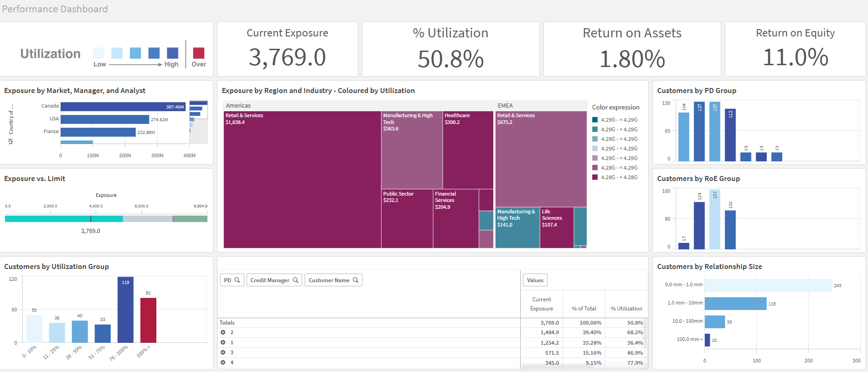Image resolution: width=868 pixels, height=372 pixels.
Task: Click the Current Exposure column header
Action: [x=542, y=304]
